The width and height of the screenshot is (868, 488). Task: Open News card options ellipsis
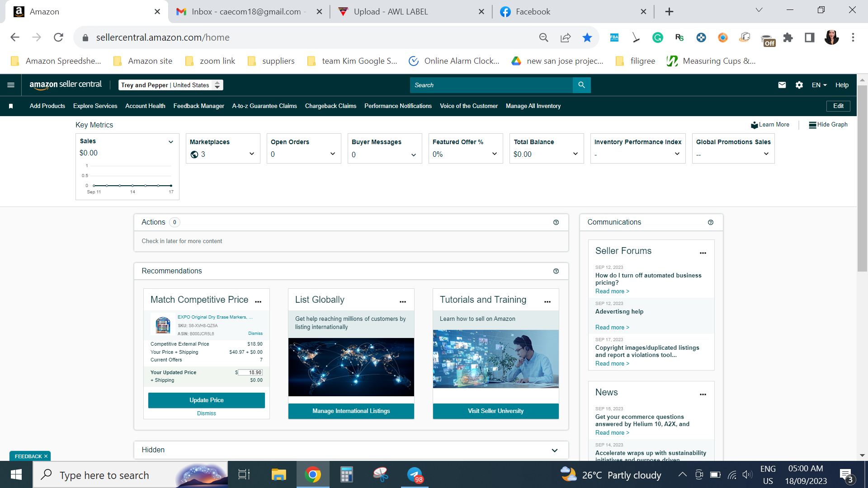tap(703, 394)
